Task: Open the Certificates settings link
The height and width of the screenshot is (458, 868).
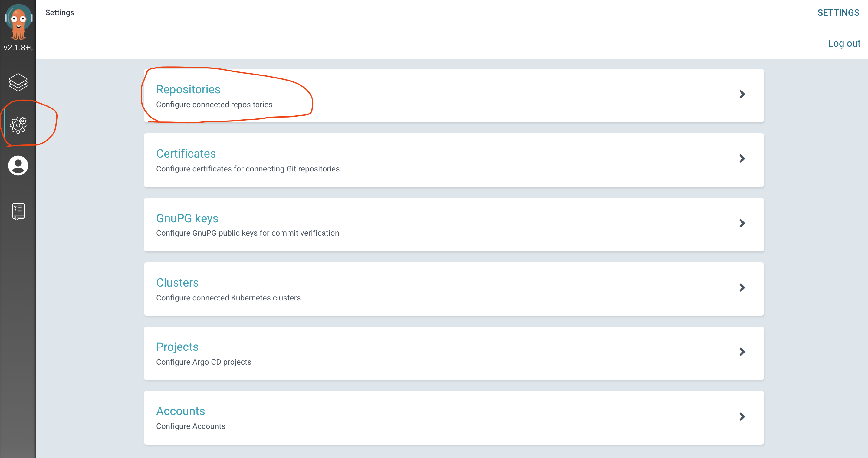Action: [186, 154]
